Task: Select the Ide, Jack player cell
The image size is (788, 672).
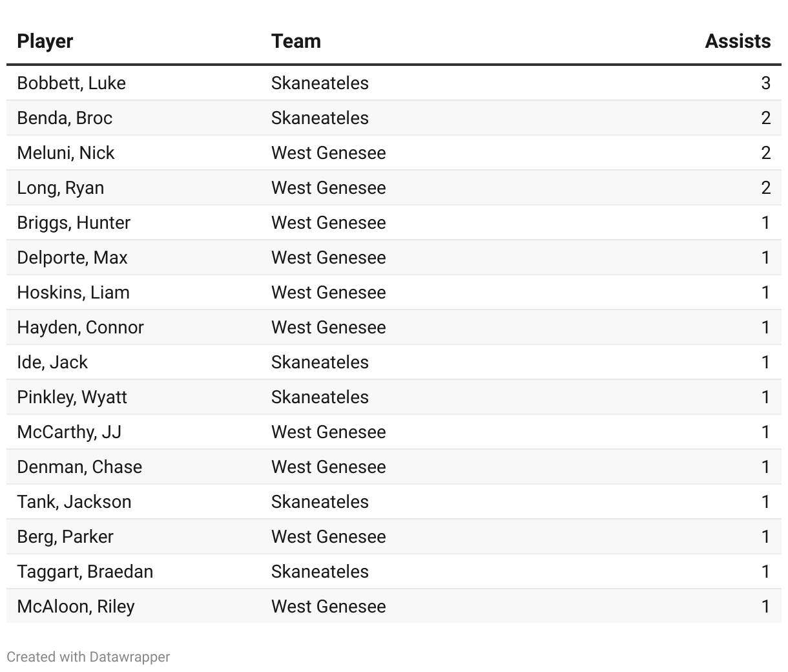Action: click(x=52, y=362)
